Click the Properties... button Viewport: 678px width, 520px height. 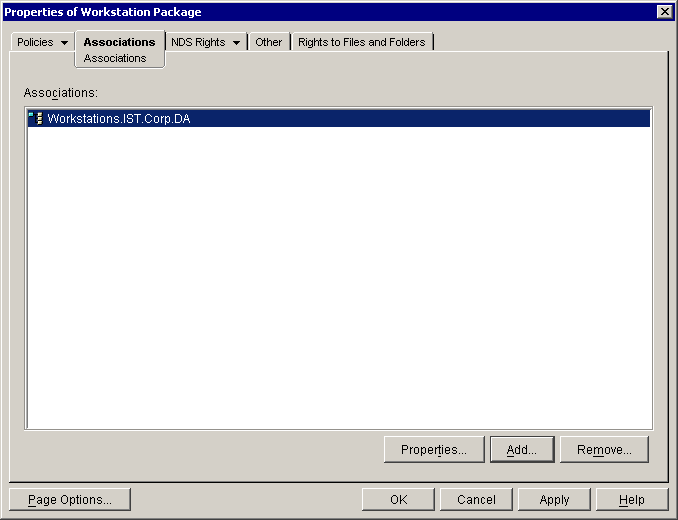[x=434, y=450]
